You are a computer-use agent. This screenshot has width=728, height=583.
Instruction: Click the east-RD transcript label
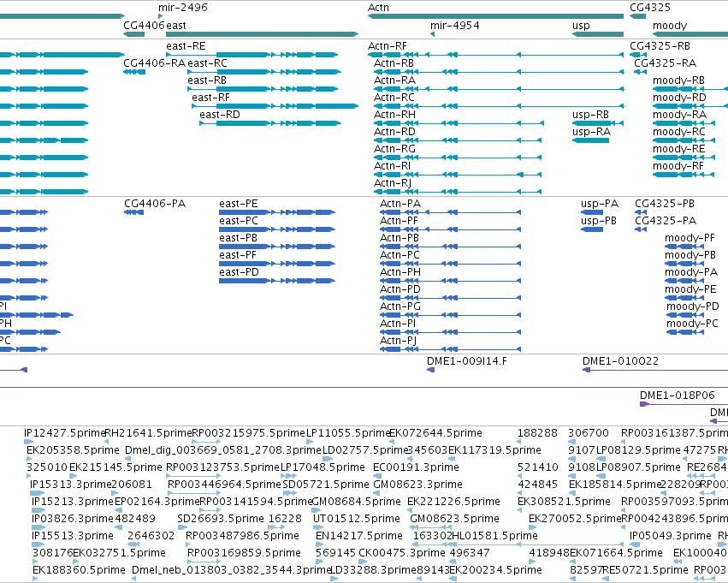pyautogui.click(x=220, y=115)
